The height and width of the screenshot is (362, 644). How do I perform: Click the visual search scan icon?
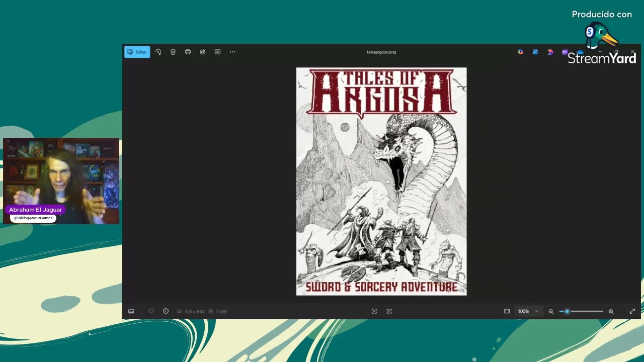(x=374, y=311)
